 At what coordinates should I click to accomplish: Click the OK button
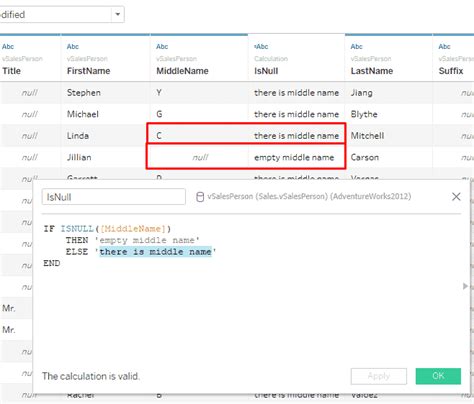[x=438, y=376]
